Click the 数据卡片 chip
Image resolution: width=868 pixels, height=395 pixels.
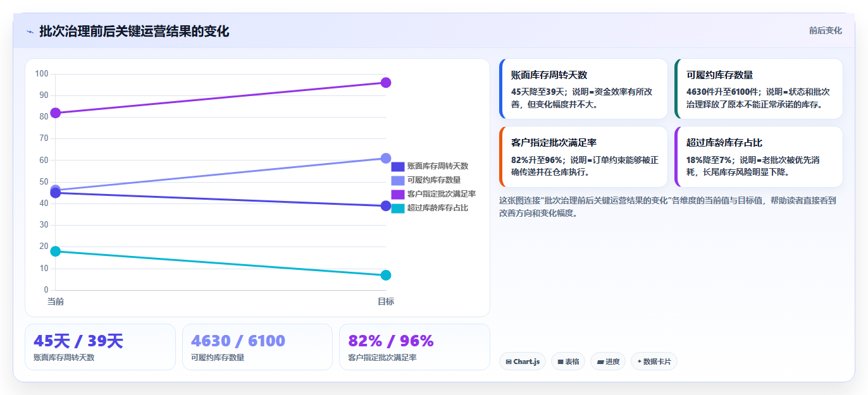point(654,362)
